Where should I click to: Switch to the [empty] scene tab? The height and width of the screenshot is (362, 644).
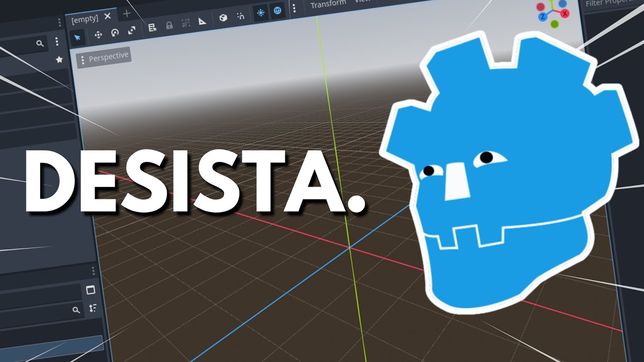click(85, 19)
